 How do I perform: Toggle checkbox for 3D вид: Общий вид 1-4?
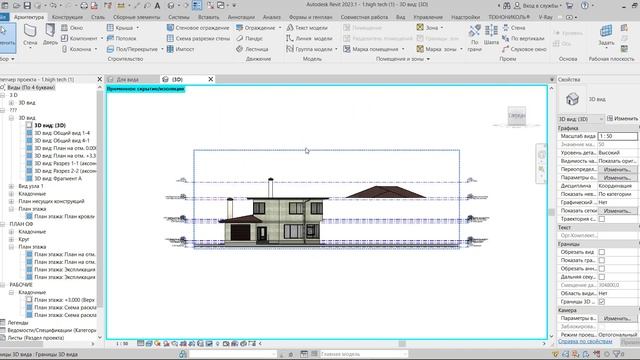point(29,133)
